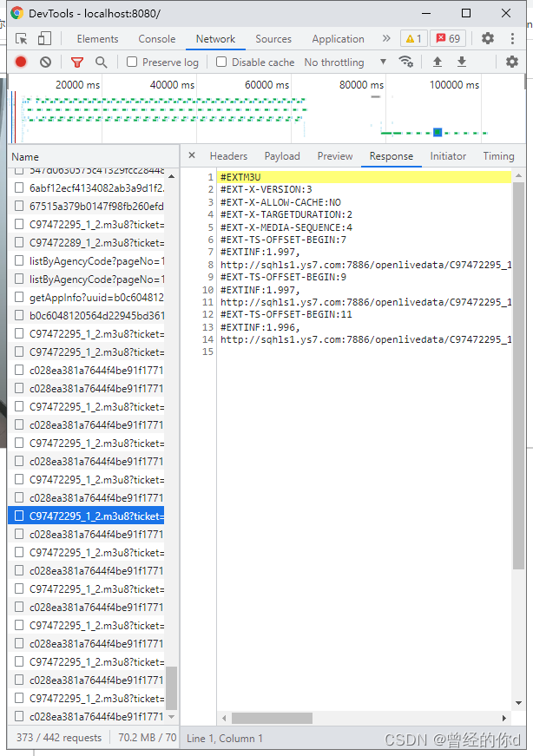Check the box for C97472289_1_2.m3u8 request
This screenshot has height=756, width=533.
19,242
